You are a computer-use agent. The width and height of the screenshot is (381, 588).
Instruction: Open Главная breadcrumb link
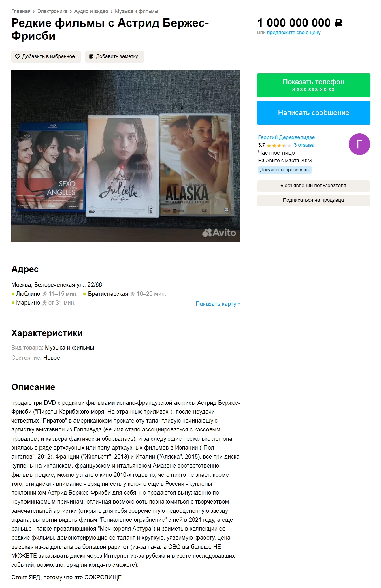point(21,11)
